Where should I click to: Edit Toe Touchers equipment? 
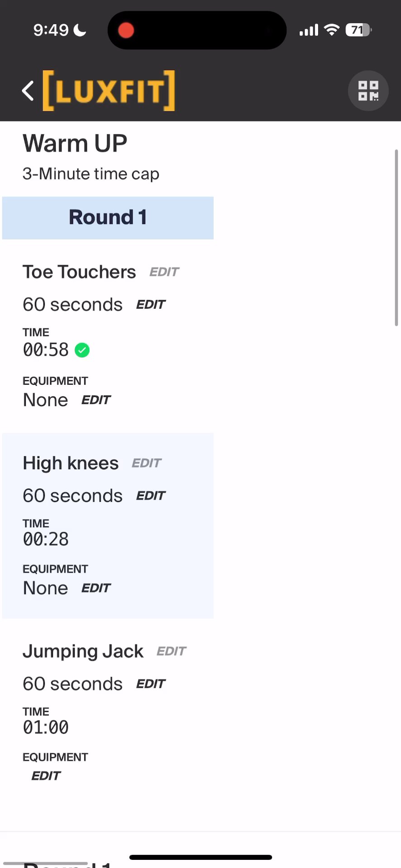point(96,400)
